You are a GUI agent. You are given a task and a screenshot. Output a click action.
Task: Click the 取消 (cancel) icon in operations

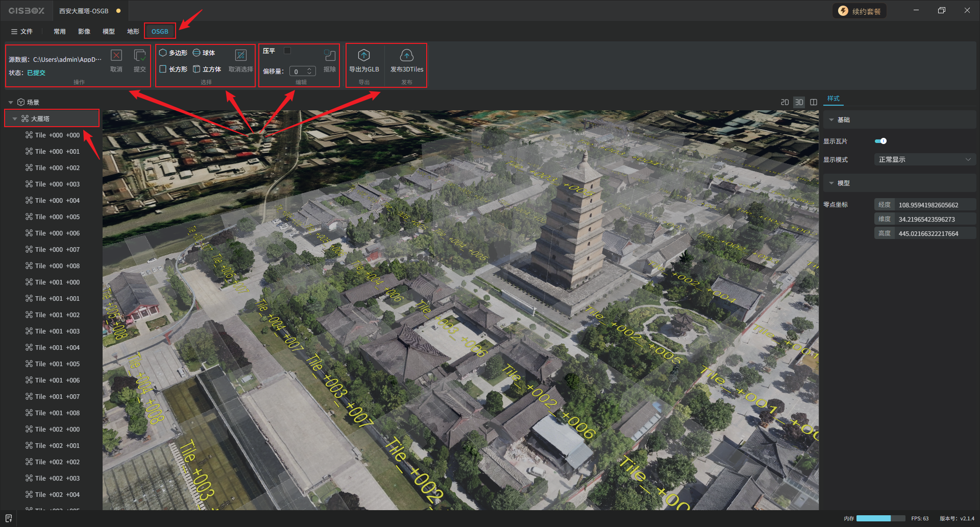(x=116, y=56)
